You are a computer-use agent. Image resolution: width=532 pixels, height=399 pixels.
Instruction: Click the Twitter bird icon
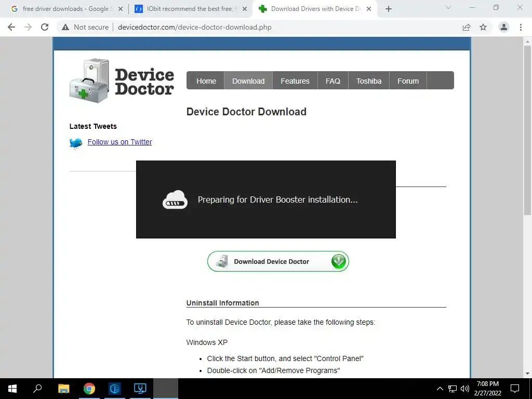tap(76, 143)
